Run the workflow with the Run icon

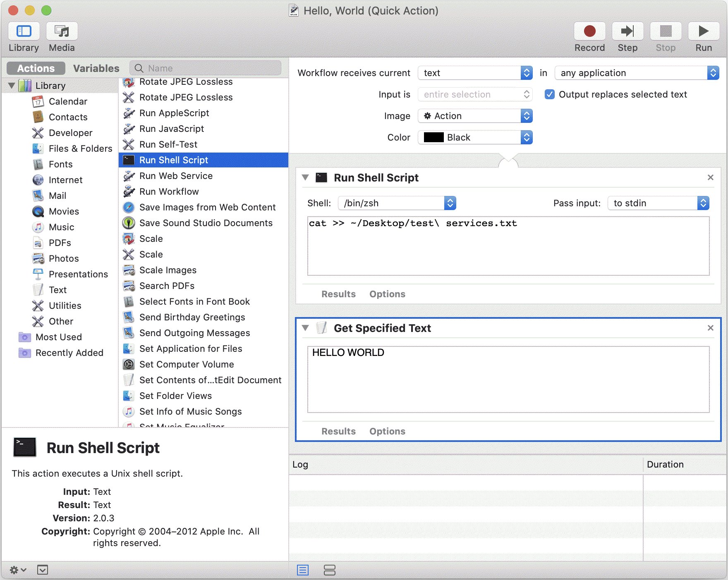pyautogui.click(x=703, y=31)
